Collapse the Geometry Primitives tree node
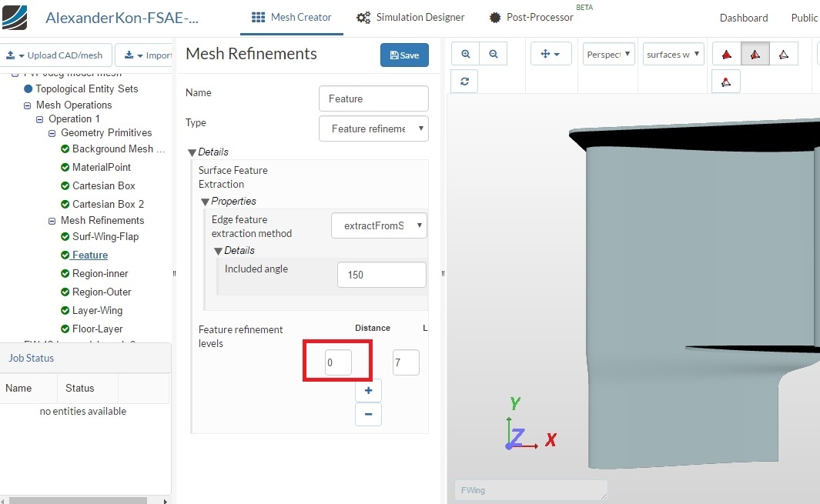Image resolution: width=820 pixels, height=504 pixels. coord(52,133)
